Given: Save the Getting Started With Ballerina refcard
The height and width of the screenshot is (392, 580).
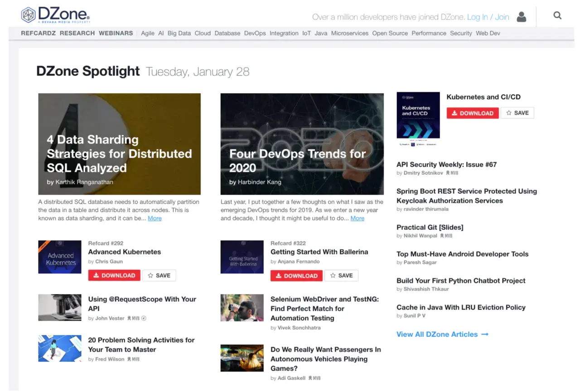Looking at the screenshot, I should click(341, 276).
